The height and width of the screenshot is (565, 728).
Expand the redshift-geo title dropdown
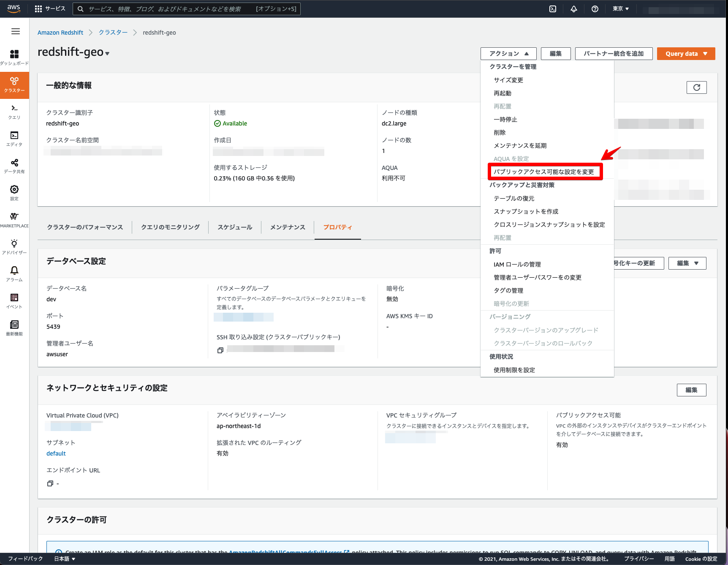107,53
